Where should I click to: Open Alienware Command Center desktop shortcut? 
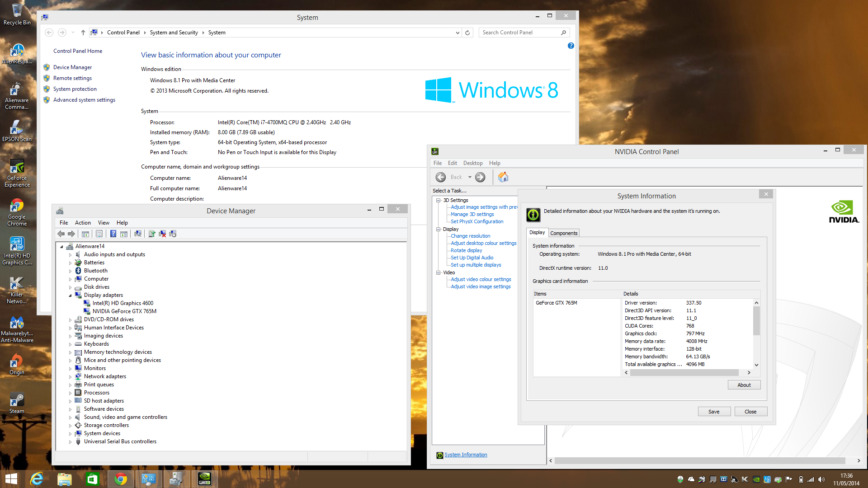click(x=17, y=95)
